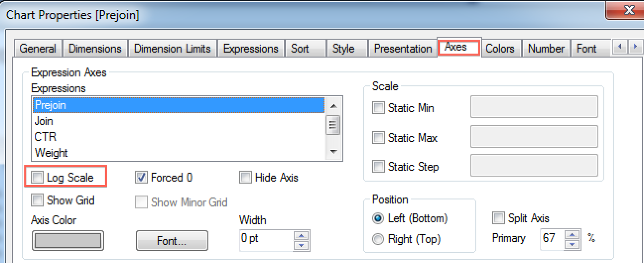The width and height of the screenshot is (644, 263).
Task: Increase Primary percentage with up spinner
Action: click(573, 235)
